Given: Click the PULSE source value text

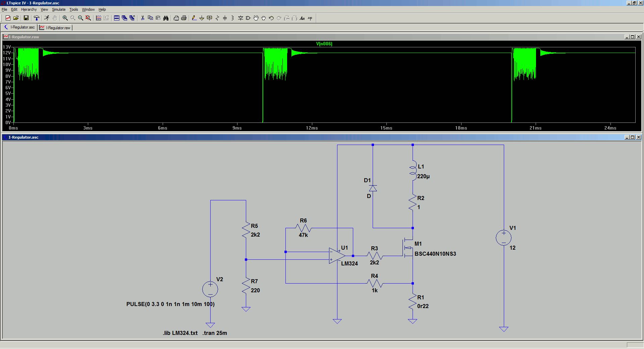Looking at the screenshot, I should [170, 304].
